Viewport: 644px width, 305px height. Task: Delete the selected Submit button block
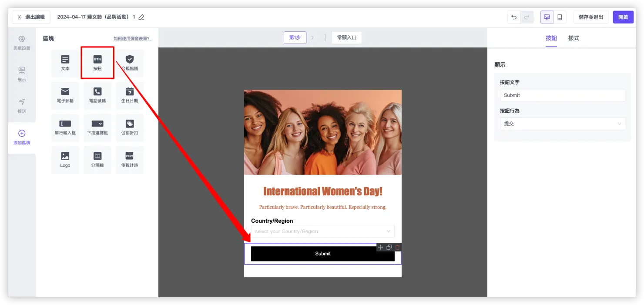pos(397,247)
